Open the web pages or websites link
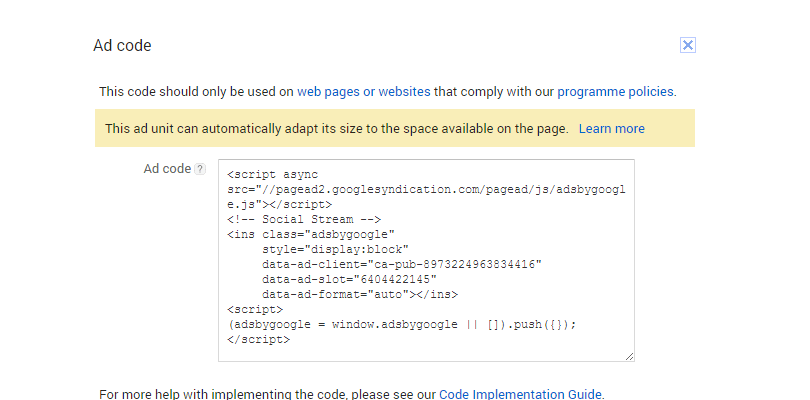This screenshot has width=810, height=400. click(363, 91)
